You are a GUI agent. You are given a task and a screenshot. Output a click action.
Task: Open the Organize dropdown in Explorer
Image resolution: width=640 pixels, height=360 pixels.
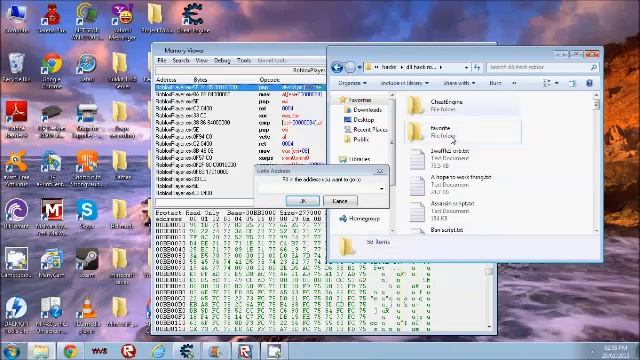(x=352, y=83)
